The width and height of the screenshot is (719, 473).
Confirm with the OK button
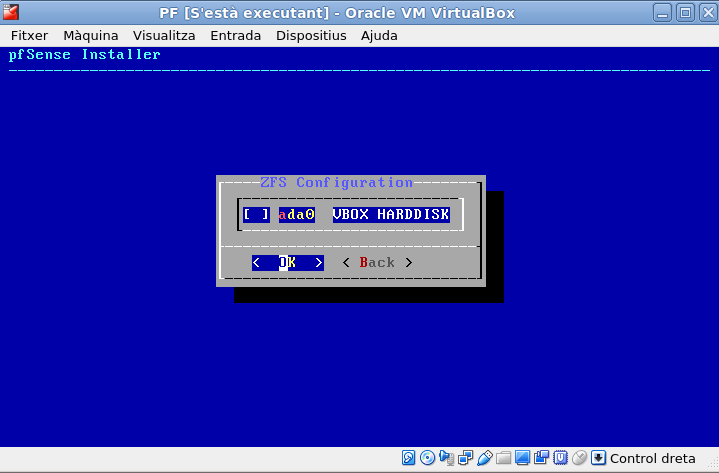pyautogui.click(x=288, y=263)
